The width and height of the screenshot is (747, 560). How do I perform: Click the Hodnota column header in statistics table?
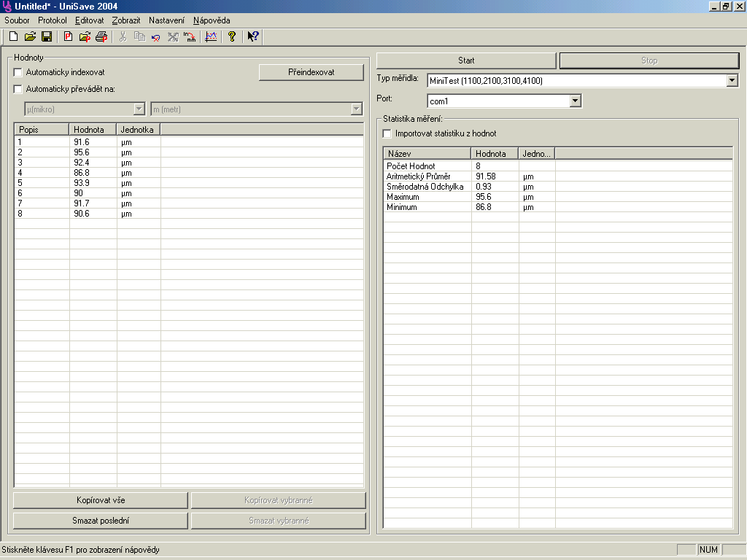495,153
